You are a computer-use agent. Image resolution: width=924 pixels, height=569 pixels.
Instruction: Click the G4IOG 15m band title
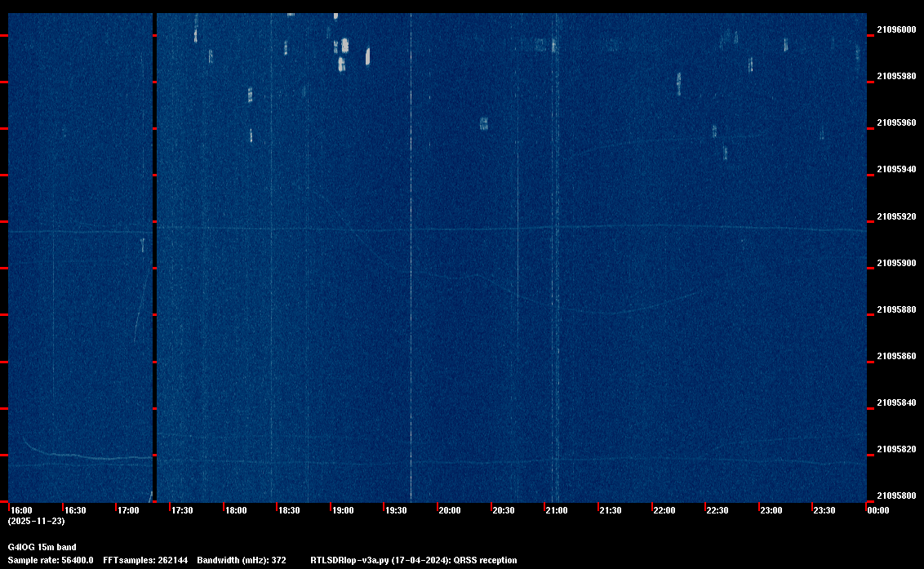tap(42, 547)
